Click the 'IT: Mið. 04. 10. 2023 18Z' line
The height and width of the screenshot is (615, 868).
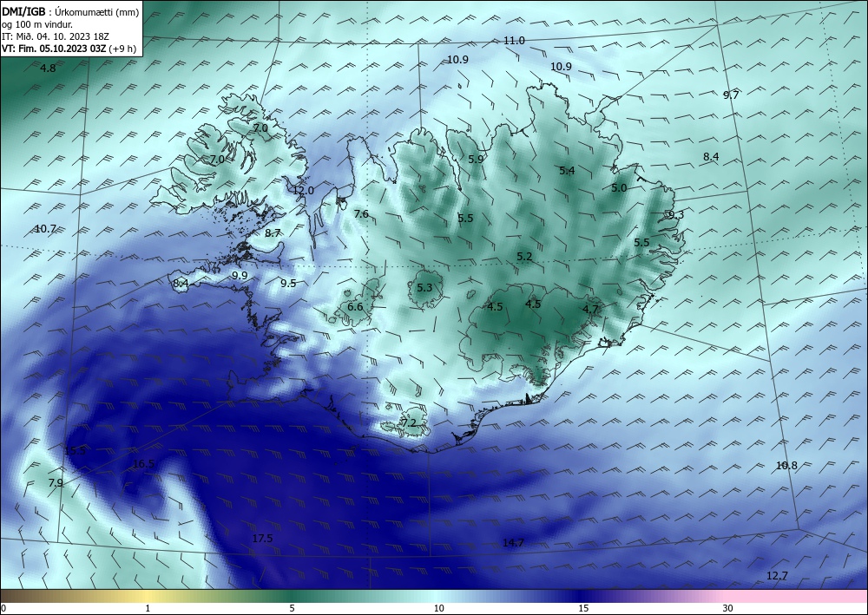point(56,36)
